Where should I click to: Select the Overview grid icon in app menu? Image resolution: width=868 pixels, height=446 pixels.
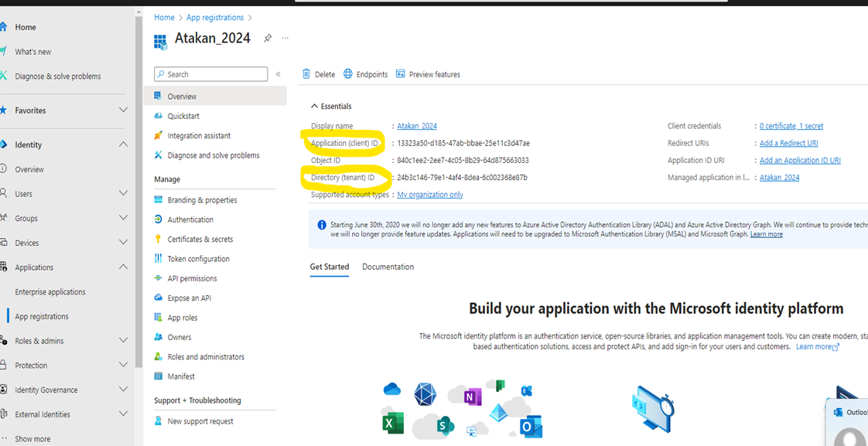[158, 96]
